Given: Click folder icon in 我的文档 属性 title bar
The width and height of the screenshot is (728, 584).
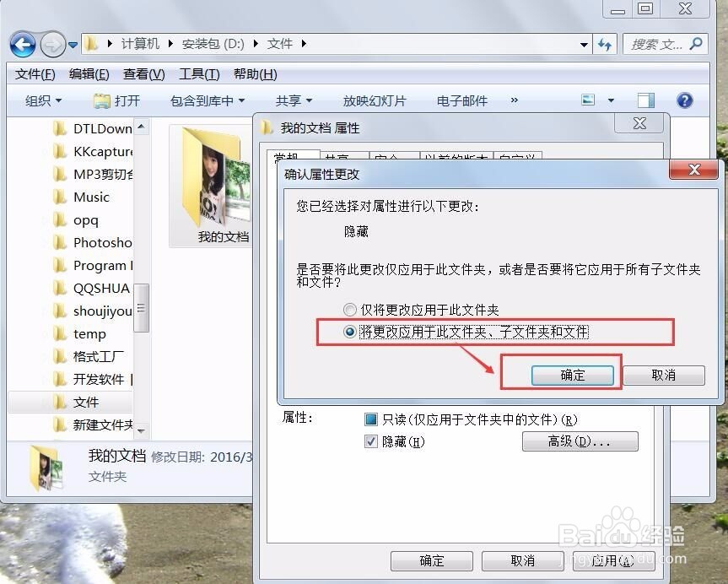Looking at the screenshot, I should pyautogui.click(x=267, y=127).
